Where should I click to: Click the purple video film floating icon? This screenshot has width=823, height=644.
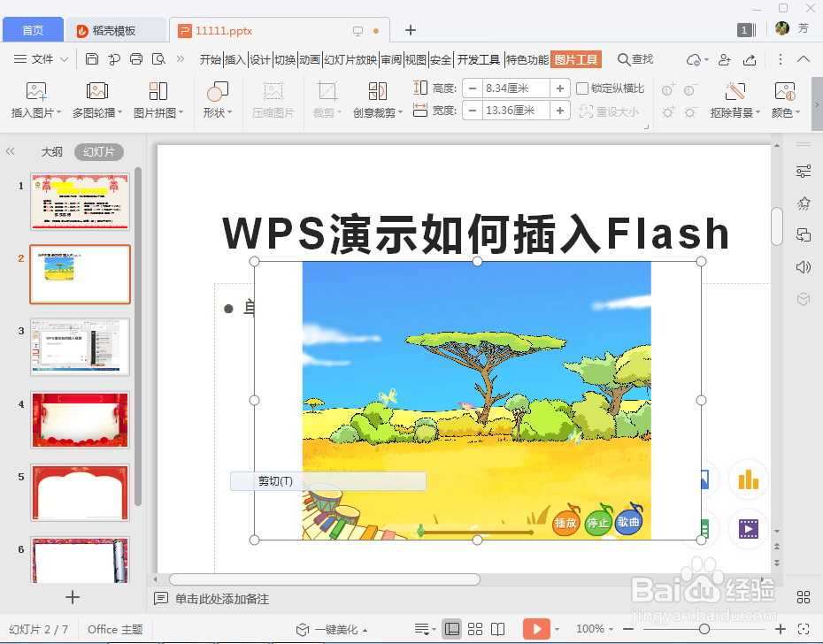click(x=749, y=528)
